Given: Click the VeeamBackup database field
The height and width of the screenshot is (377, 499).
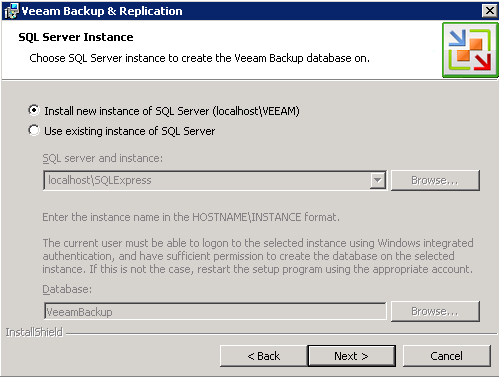Looking at the screenshot, I should (215, 312).
